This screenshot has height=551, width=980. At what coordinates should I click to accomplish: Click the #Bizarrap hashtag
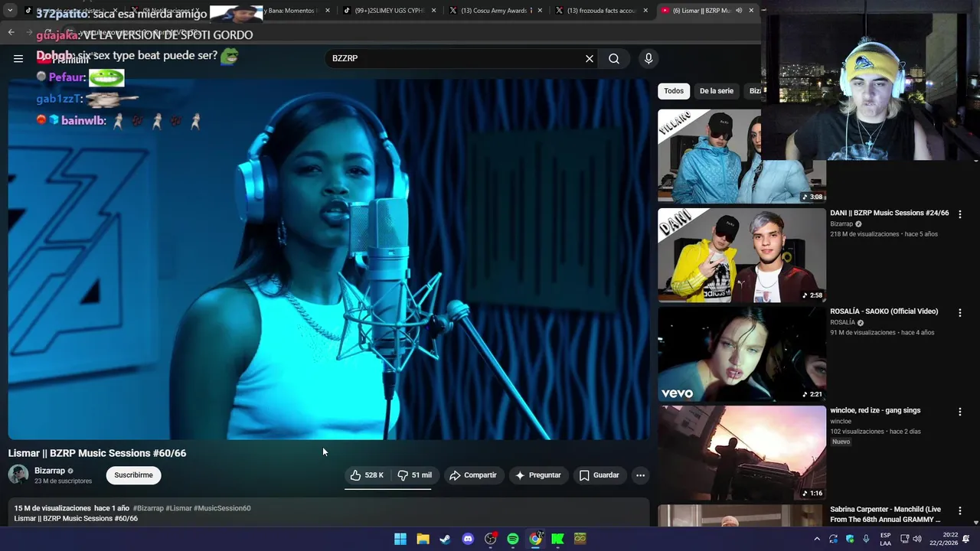click(x=149, y=508)
